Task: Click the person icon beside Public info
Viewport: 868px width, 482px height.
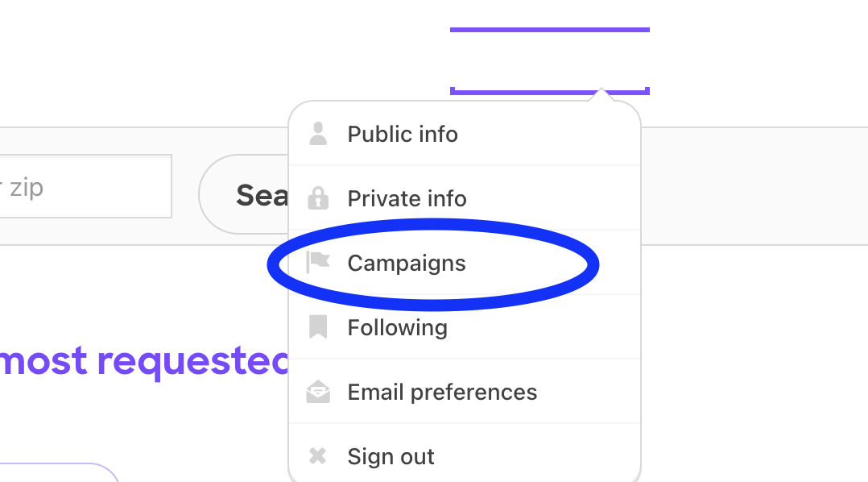Action: [x=319, y=134]
